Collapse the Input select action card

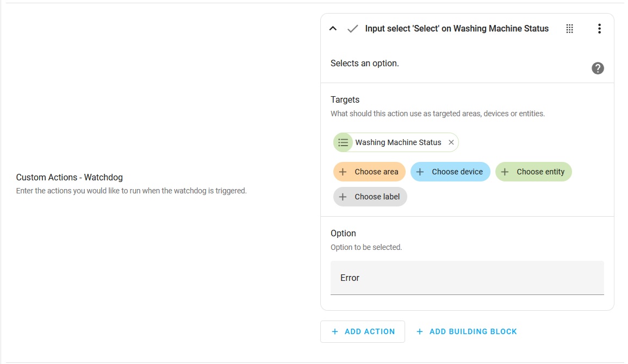click(x=333, y=29)
